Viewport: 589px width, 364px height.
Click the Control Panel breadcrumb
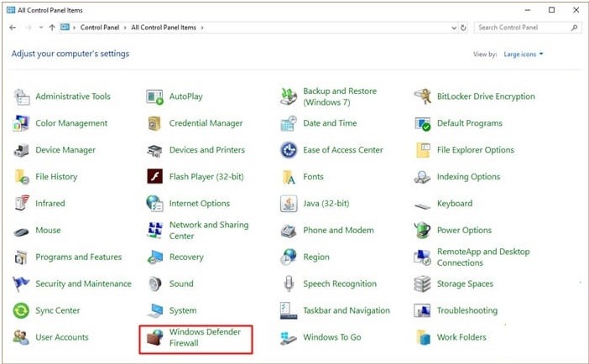(x=100, y=28)
